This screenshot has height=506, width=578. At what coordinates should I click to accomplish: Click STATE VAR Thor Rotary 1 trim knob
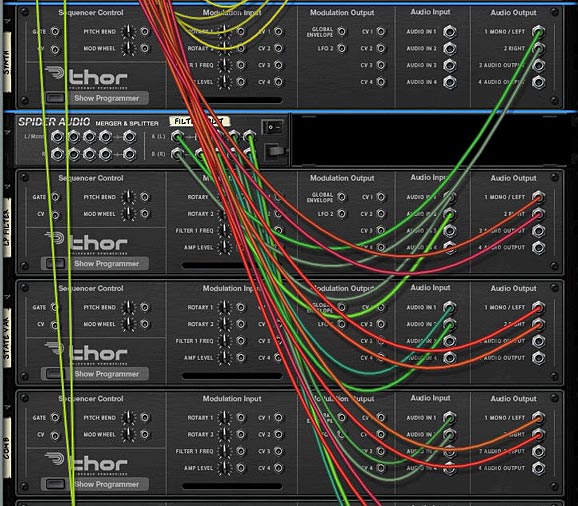(224, 307)
